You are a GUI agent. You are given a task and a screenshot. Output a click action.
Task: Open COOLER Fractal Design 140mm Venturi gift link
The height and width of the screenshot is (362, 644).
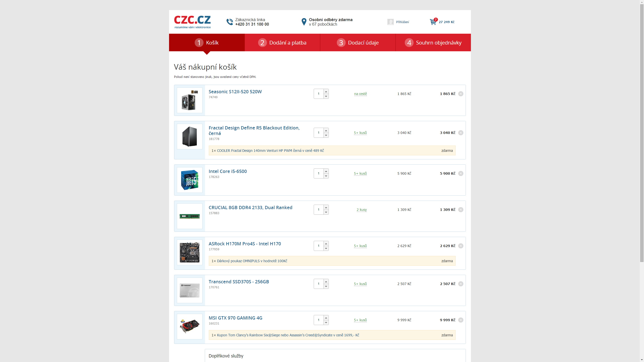pos(270,151)
